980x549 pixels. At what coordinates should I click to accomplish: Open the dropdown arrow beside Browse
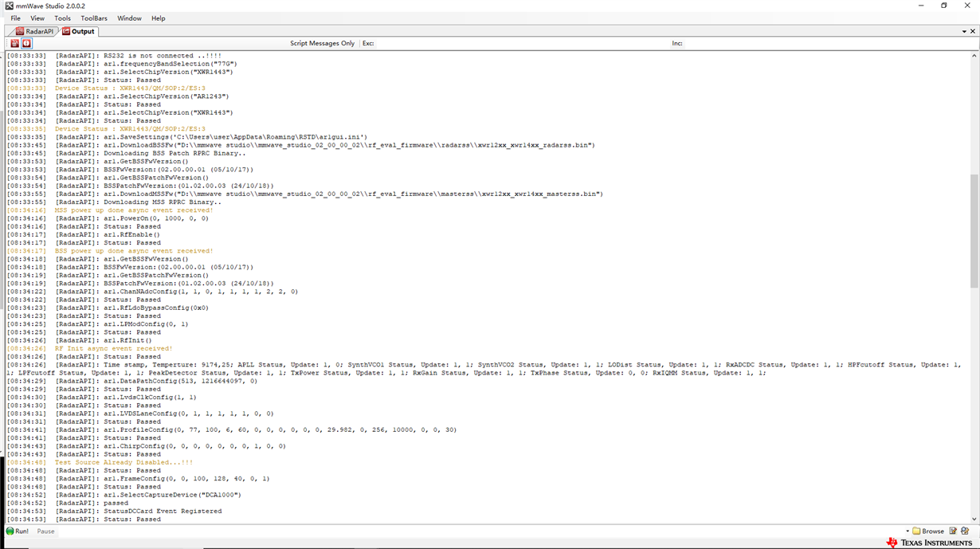click(x=907, y=531)
